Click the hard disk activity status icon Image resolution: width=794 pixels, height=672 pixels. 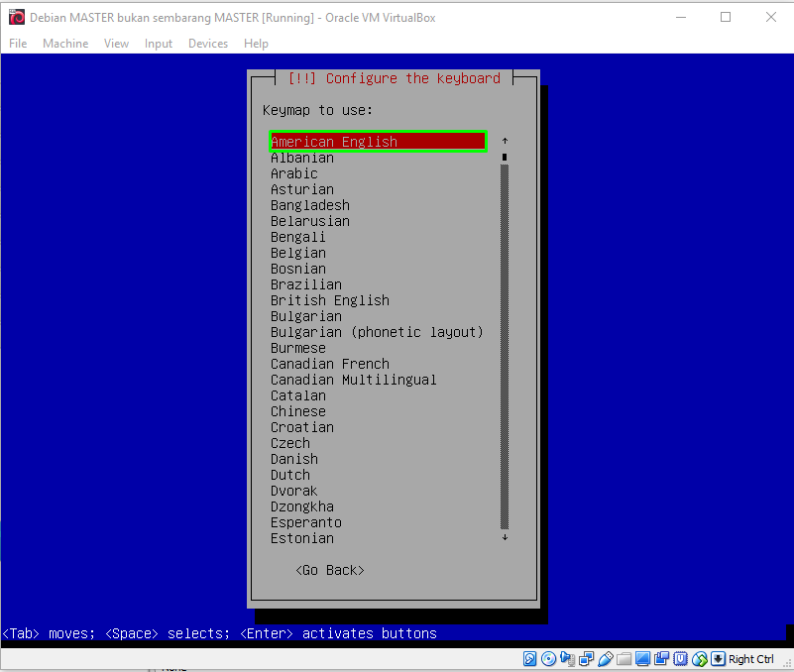point(529,658)
